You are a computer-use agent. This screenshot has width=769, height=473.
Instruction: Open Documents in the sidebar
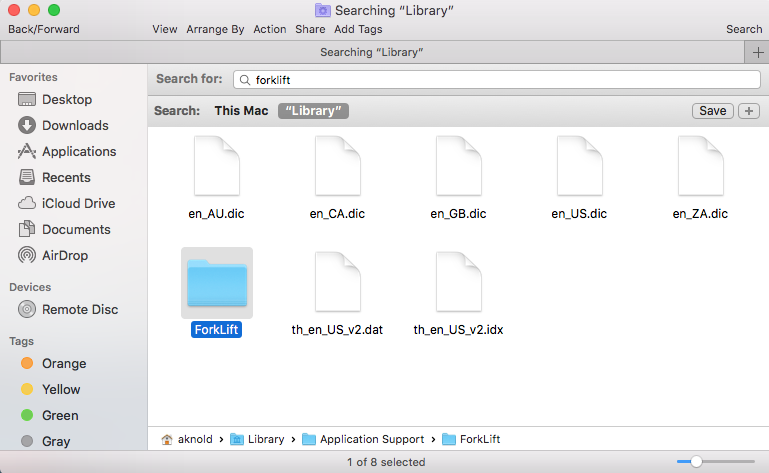64,230
